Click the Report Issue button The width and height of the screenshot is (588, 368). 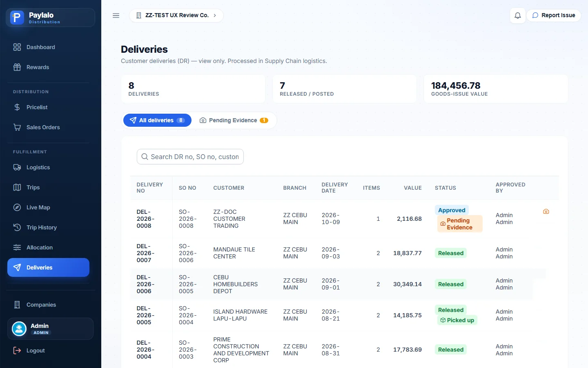[554, 16]
